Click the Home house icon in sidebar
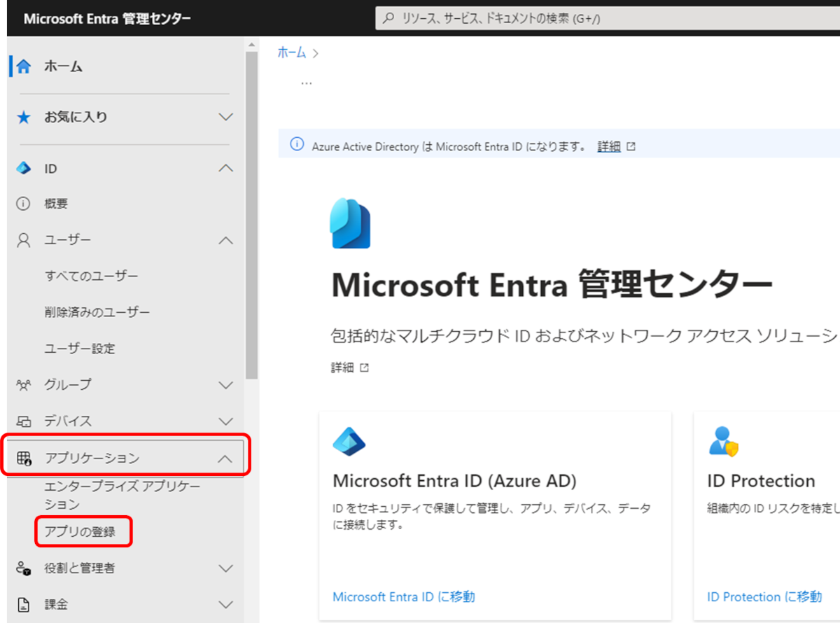840x623 pixels. pos(24,67)
